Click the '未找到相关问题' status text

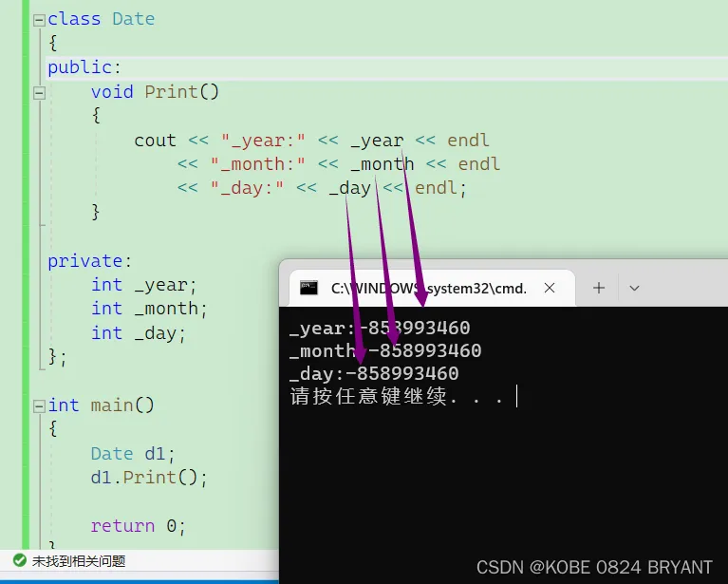pyautogui.click(x=79, y=561)
